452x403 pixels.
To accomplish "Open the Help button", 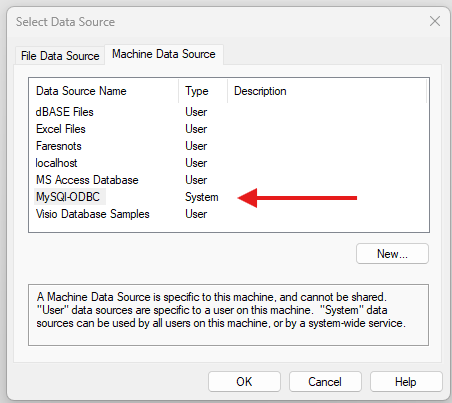I will [x=406, y=382].
